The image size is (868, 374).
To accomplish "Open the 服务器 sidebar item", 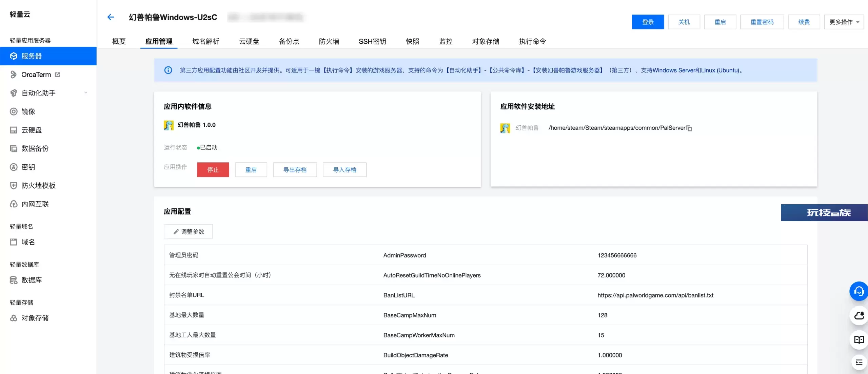I will (x=48, y=56).
